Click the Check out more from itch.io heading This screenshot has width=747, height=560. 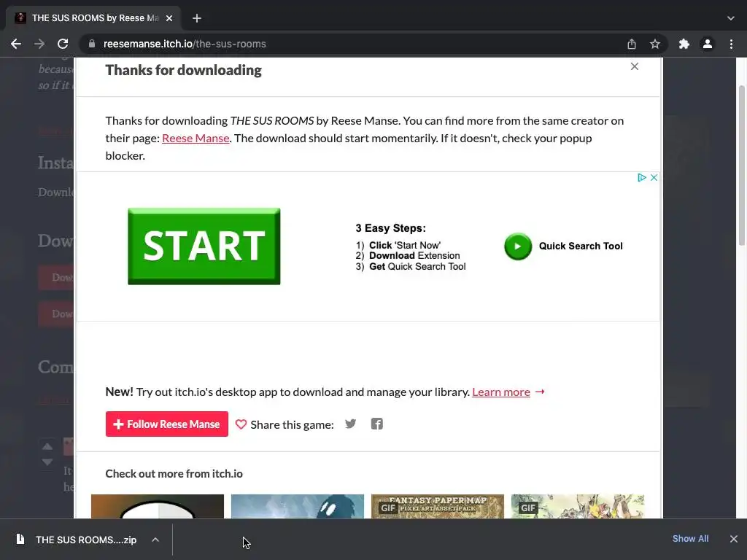pyautogui.click(x=174, y=474)
